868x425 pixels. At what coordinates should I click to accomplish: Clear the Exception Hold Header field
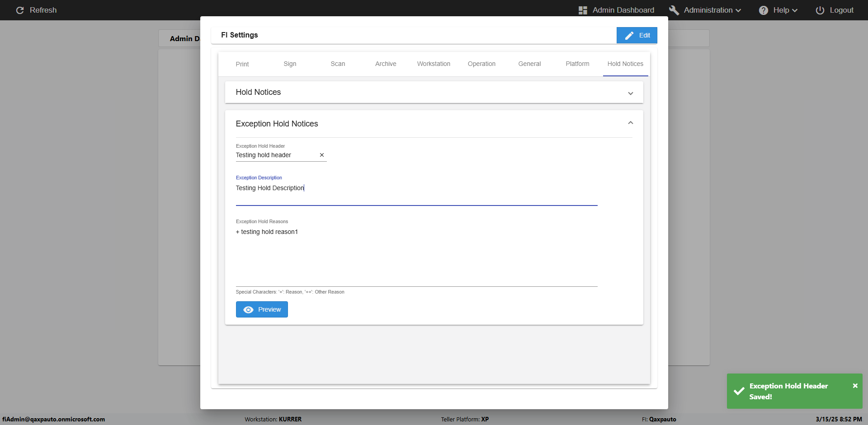pyautogui.click(x=322, y=155)
